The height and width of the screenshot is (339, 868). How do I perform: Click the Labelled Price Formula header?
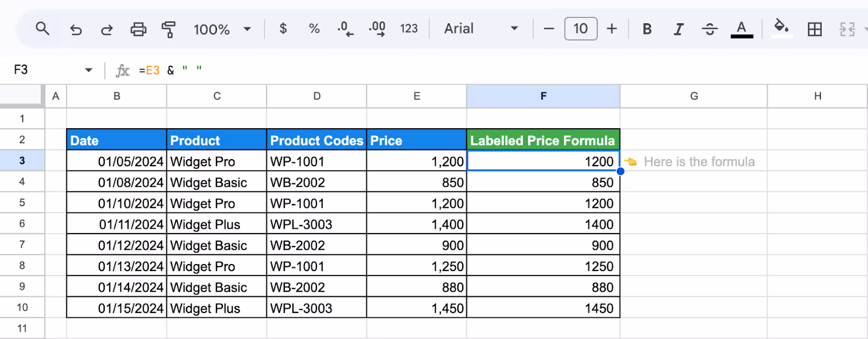[543, 140]
